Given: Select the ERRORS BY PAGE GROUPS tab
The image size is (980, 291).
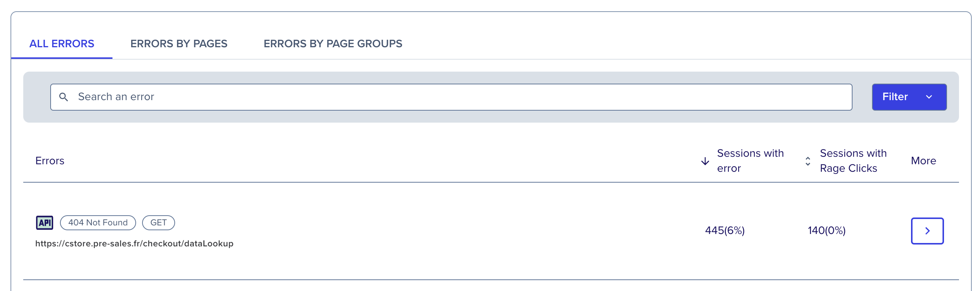Looking at the screenshot, I should (x=333, y=44).
